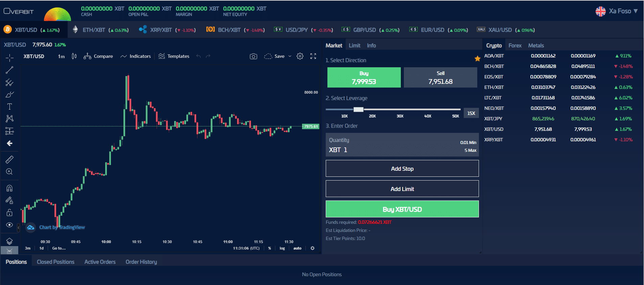Viewport: 644px width, 285px height.
Task: Select the patterns drawing tool
Action: click(x=9, y=119)
